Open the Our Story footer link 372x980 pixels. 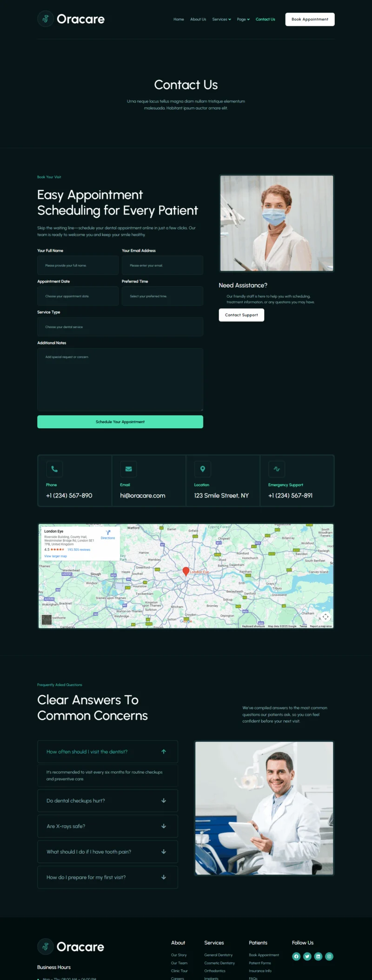coord(179,955)
